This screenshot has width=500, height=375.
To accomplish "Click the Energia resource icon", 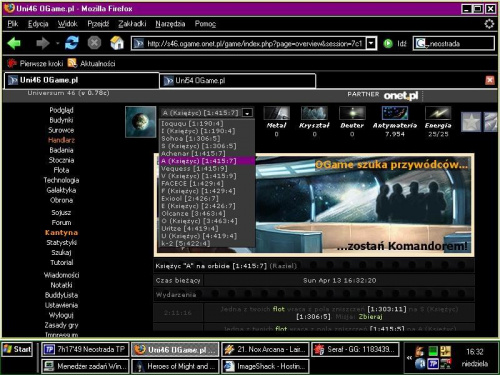I will (438, 113).
